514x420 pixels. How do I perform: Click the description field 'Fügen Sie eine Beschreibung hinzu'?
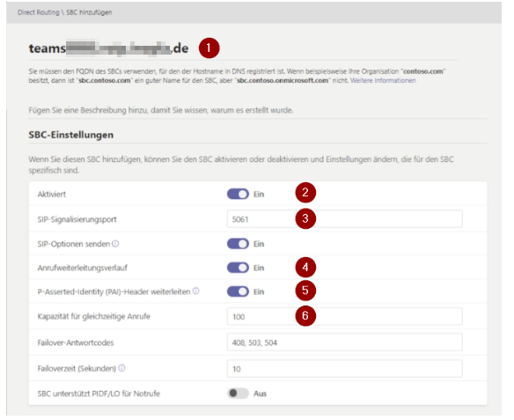(x=258, y=110)
